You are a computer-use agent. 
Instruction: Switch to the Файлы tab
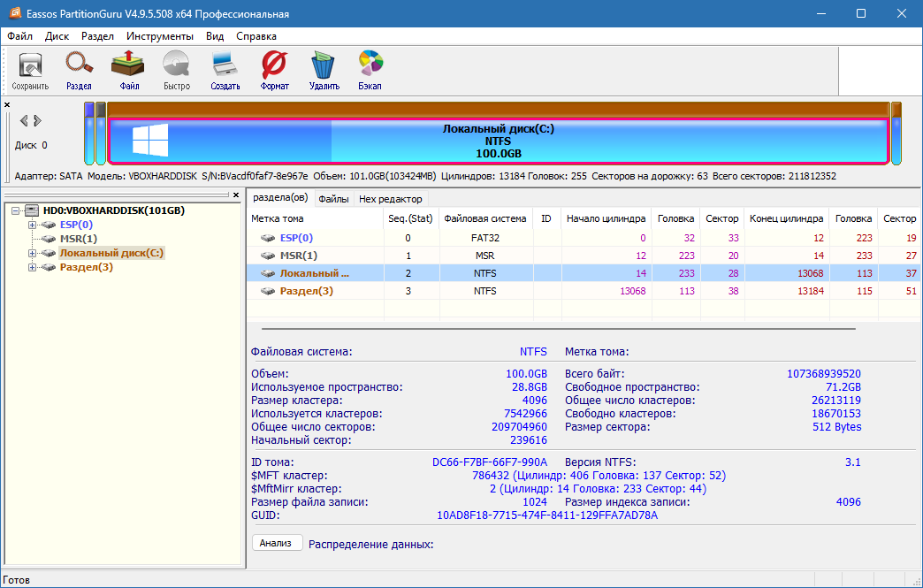pyautogui.click(x=334, y=199)
